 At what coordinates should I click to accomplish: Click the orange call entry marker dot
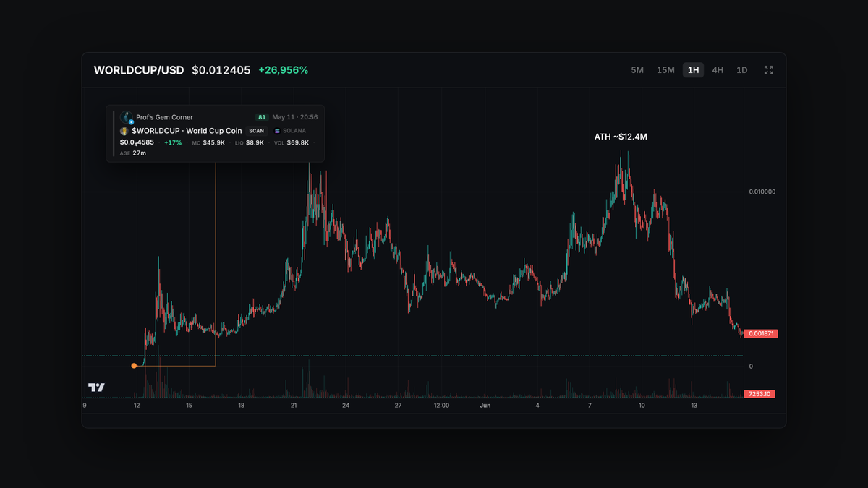134,366
